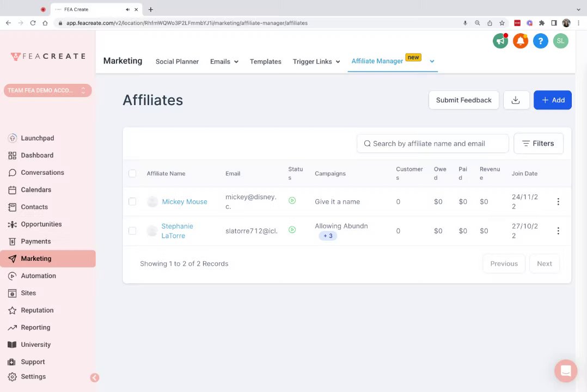The height and width of the screenshot is (392, 587).
Task: Switch to the Social Planner tab
Action: (x=177, y=62)
